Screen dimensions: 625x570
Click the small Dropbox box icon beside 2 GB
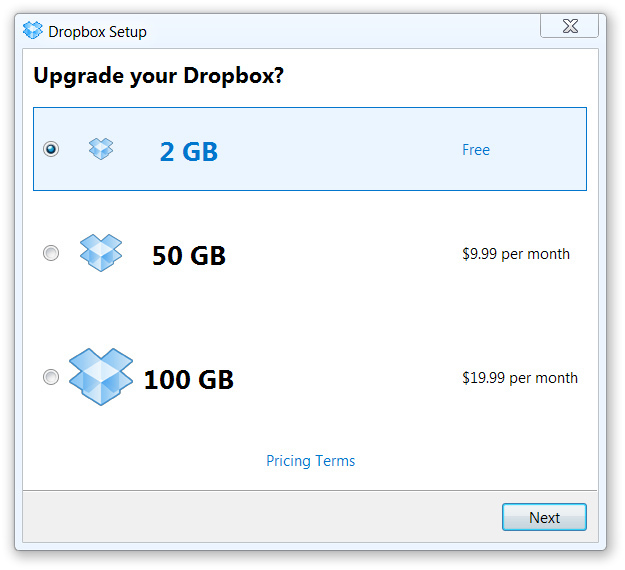[x=101, y=149]
